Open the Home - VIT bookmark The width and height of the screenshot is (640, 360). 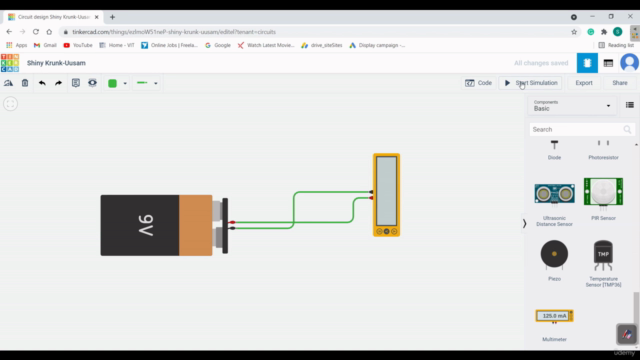(117, 45)
